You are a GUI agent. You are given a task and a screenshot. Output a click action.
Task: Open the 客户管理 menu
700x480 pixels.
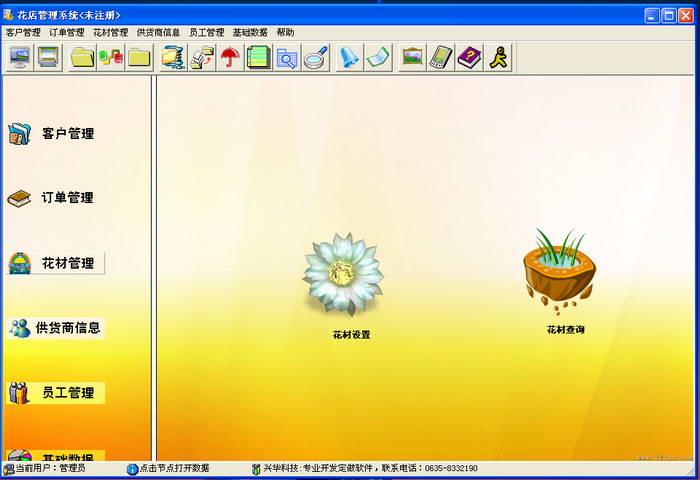[x=23, y=32]
